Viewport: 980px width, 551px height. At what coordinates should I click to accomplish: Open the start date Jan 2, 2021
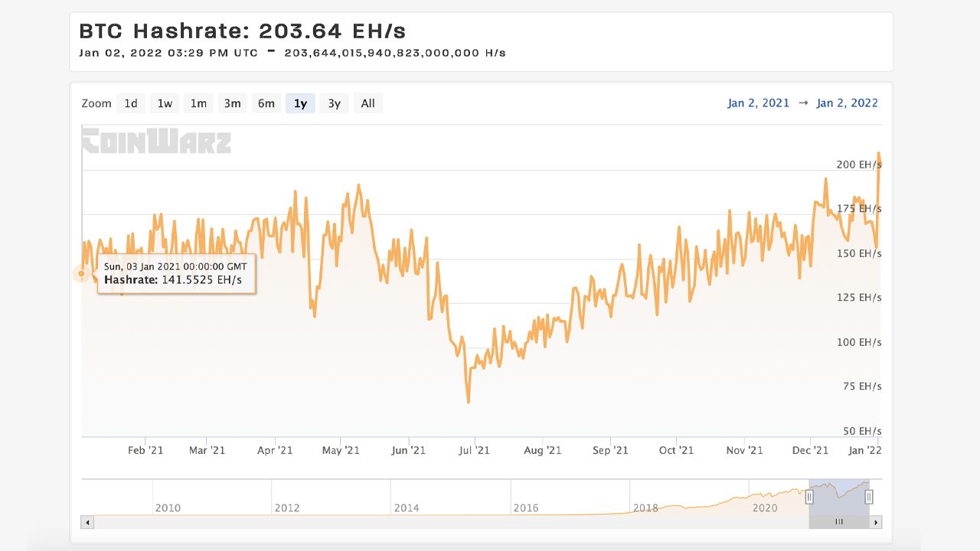(758, 103)
